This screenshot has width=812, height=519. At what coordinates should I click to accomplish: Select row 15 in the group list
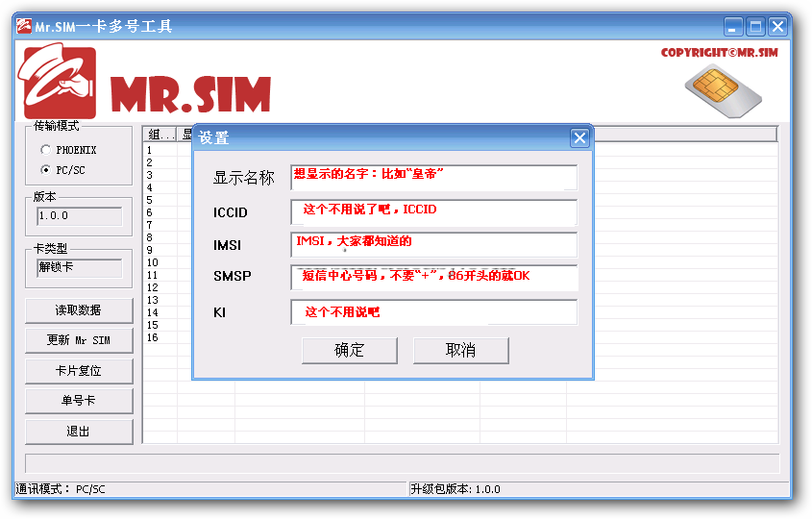pos(152,325)
